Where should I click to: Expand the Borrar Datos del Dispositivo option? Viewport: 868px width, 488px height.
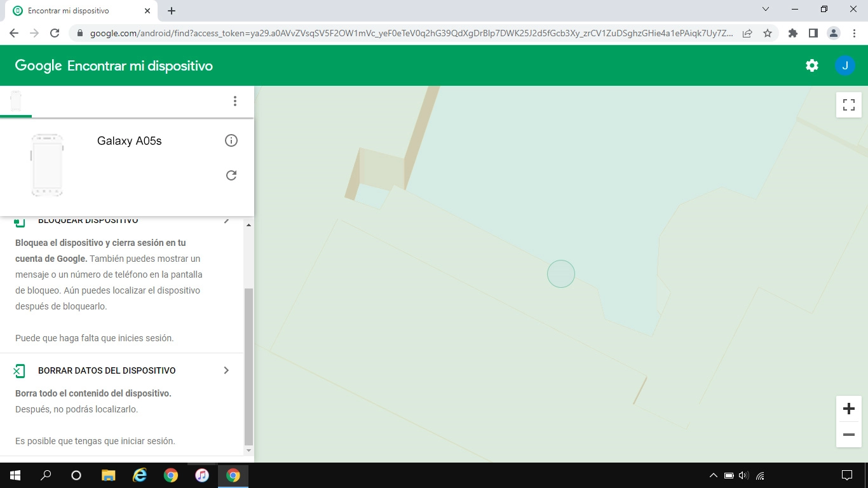(226, 370)
